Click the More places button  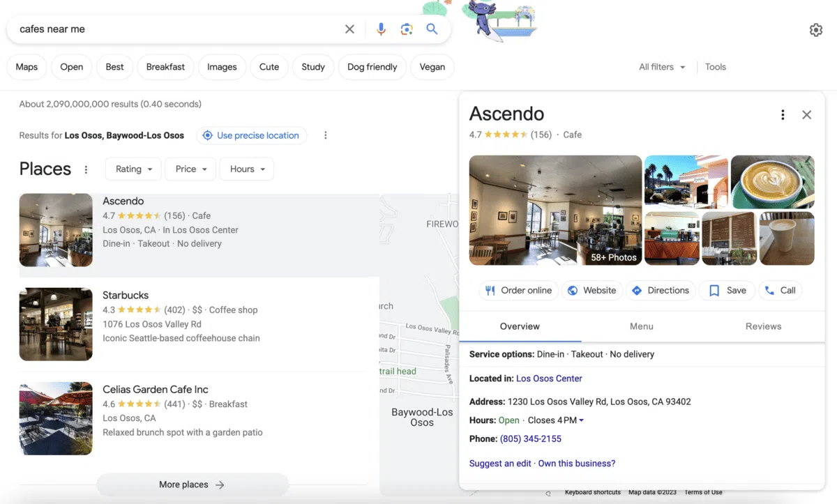[193, 484]
